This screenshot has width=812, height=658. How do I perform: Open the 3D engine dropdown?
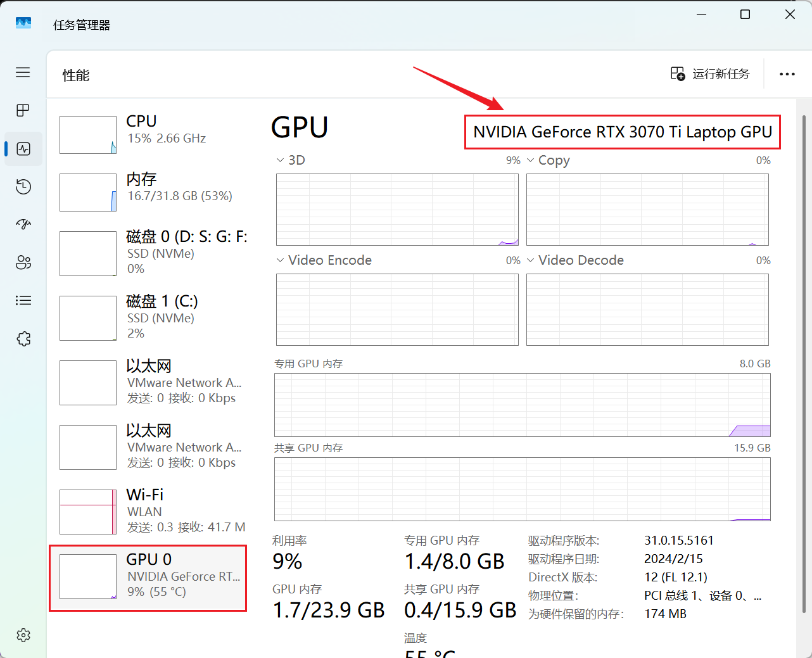point(291,160)
